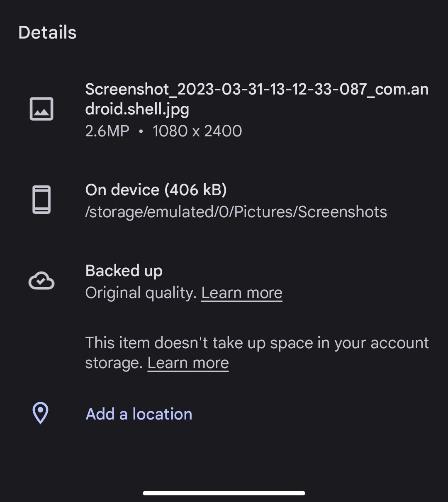This screenshot has height=502, width=448.
Task: Tap the Backed up label
Action: pyautogui.click(x=124, y=271)
